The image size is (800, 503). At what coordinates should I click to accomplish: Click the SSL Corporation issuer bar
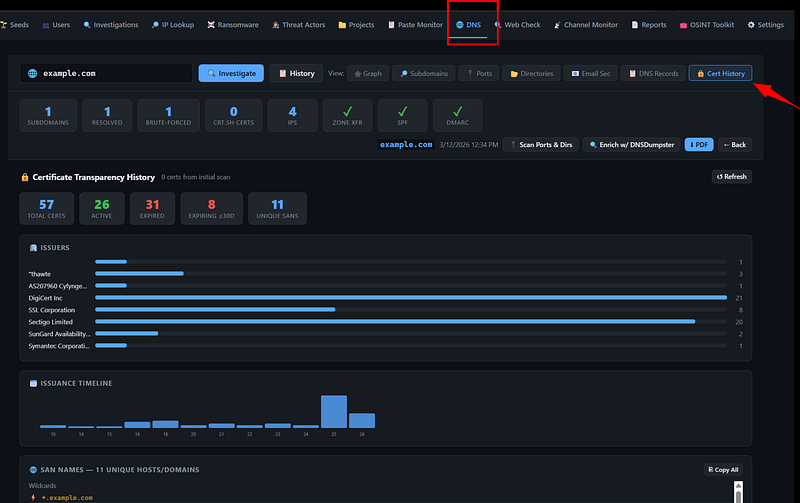click(x=215, y=310)
